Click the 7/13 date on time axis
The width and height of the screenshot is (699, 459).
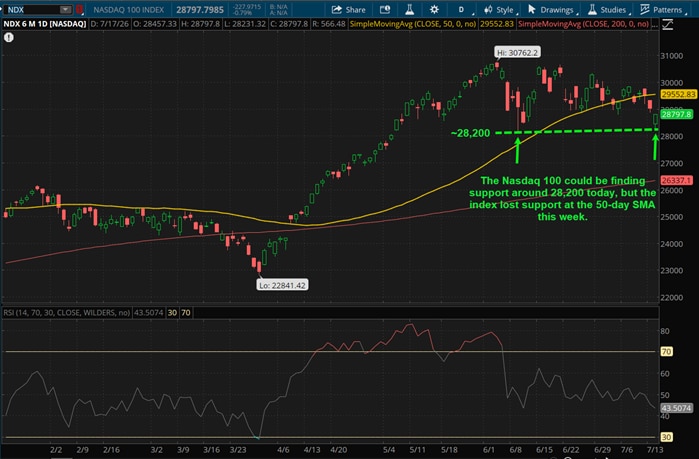(x=654, y=450)
